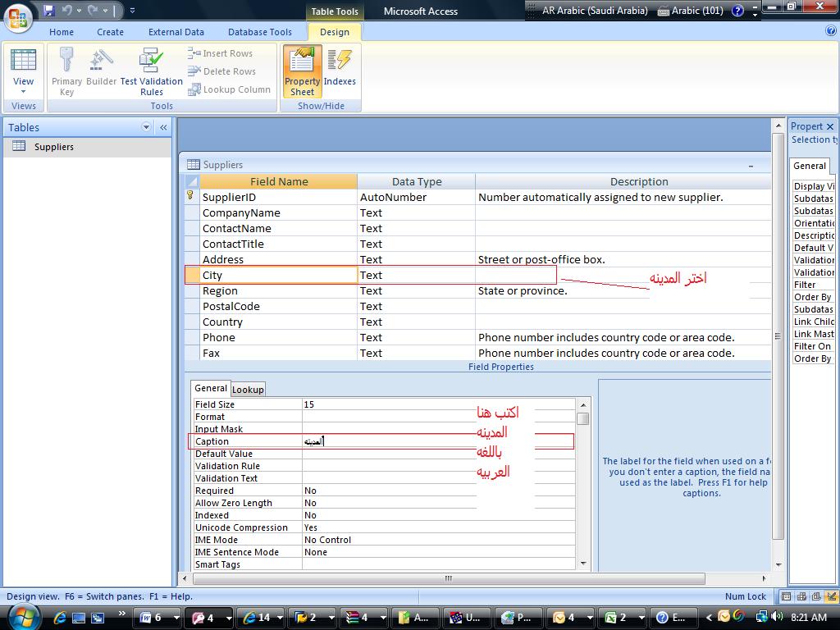Click Data Type of Phone field
Image resolution: width=840 pixels, height=630 pixels.
tap(416, 337)
